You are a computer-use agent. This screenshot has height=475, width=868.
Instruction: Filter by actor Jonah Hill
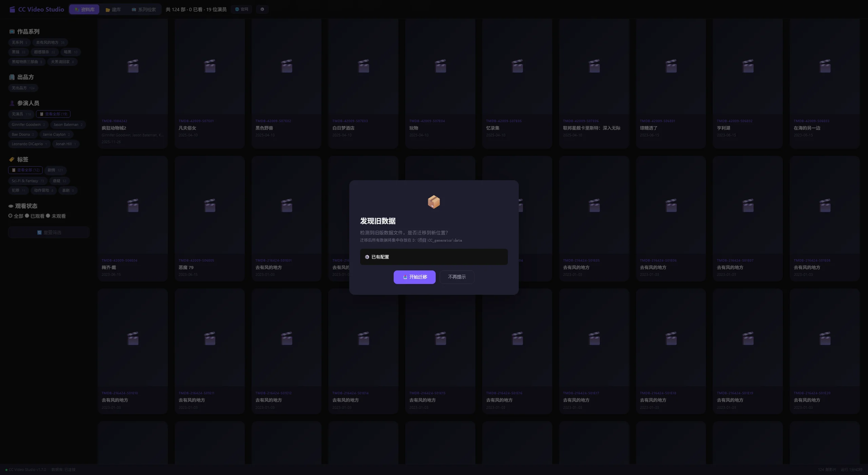point(65,144)
